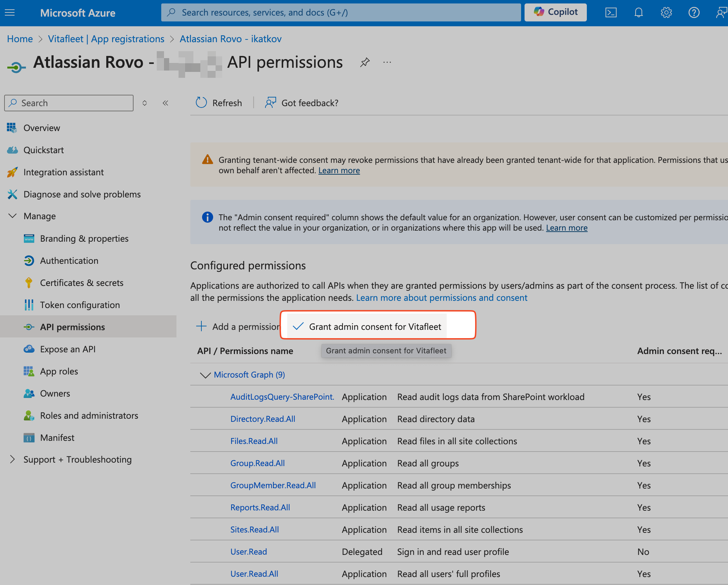728x585 pixels.
Task: Open GroupMember.Read.All permission
Action: point(273,485)
